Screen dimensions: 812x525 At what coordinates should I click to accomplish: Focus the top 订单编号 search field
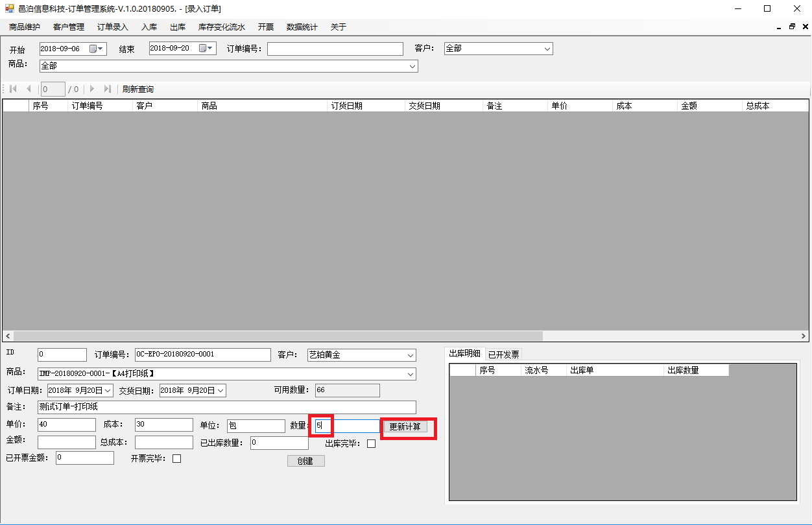tap(335, 49)
